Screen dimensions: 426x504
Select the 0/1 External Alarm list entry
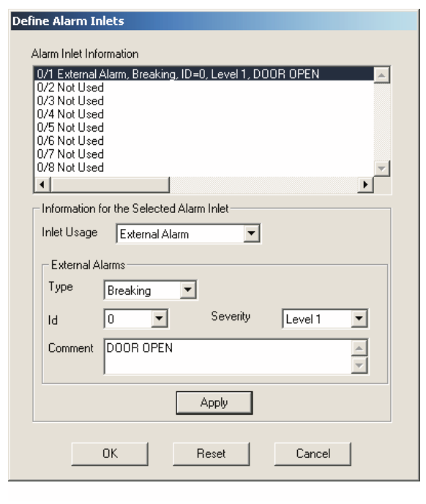(x=204, y=74)
